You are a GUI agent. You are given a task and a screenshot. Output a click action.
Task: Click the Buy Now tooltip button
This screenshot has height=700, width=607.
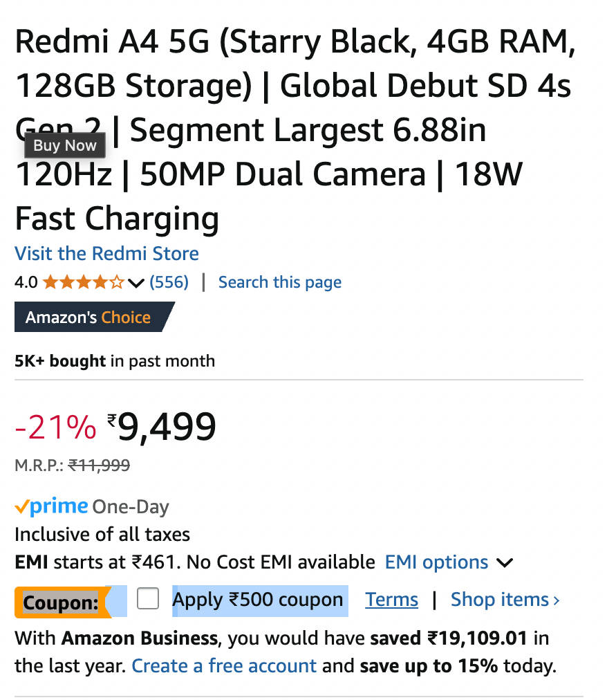pos(65,145)
